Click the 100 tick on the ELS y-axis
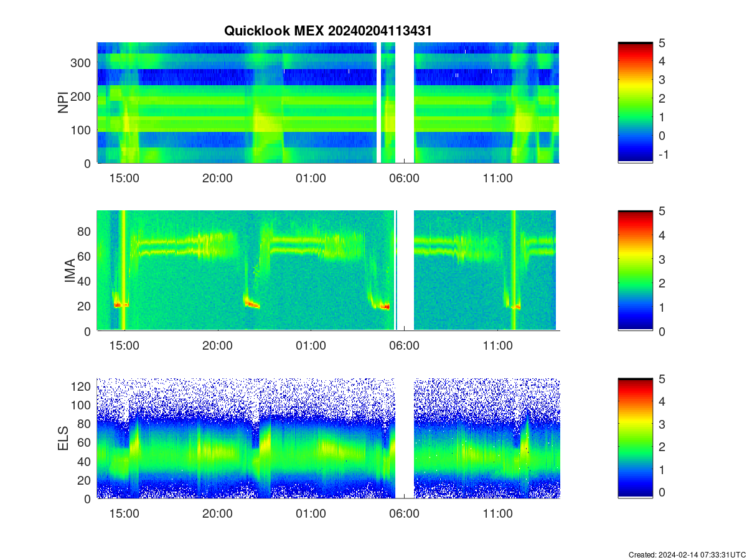This screenshot has height=560, width=747. 82,405
